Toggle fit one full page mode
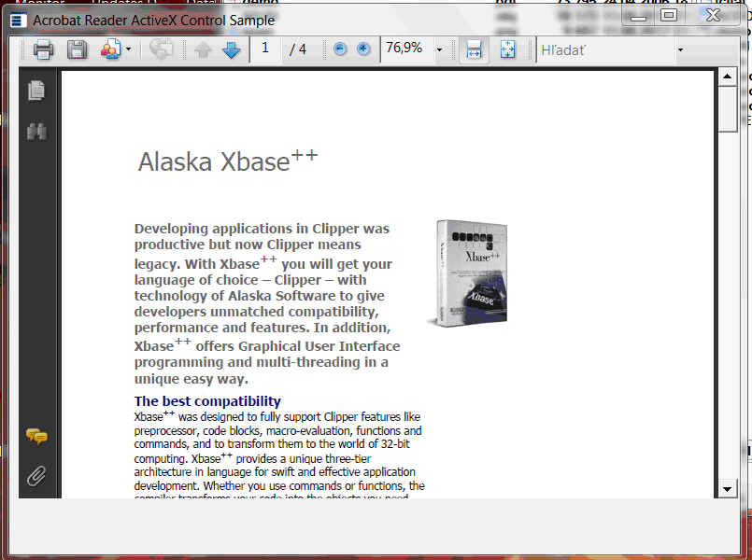The width and height of the screenshot is (752, 560). [507, 49]
